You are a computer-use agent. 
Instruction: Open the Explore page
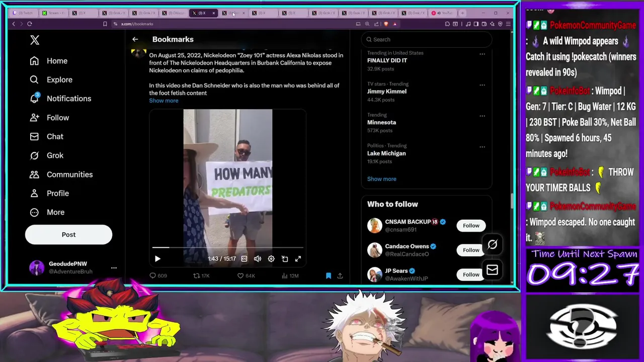51,79
